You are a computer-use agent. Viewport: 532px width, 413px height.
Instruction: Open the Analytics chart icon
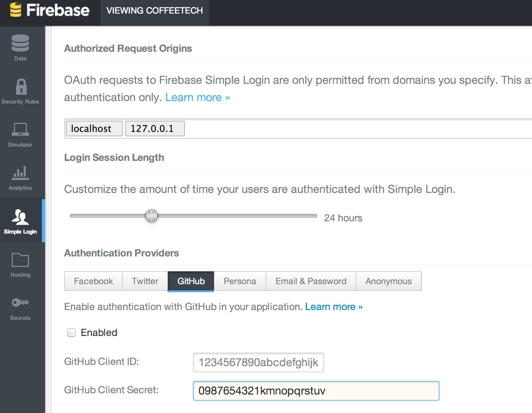(20, 173)
